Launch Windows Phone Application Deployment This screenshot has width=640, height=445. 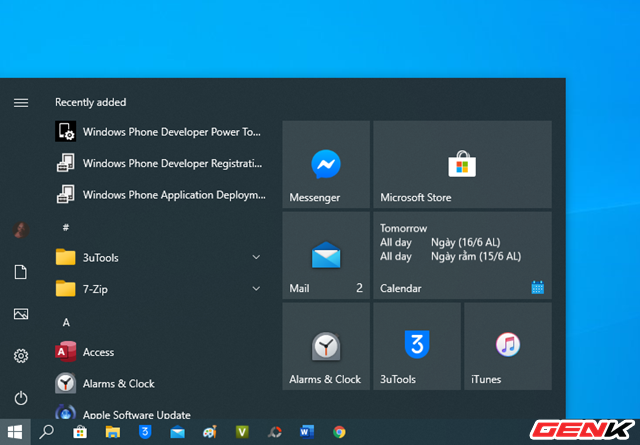click(x=160, y=195)
